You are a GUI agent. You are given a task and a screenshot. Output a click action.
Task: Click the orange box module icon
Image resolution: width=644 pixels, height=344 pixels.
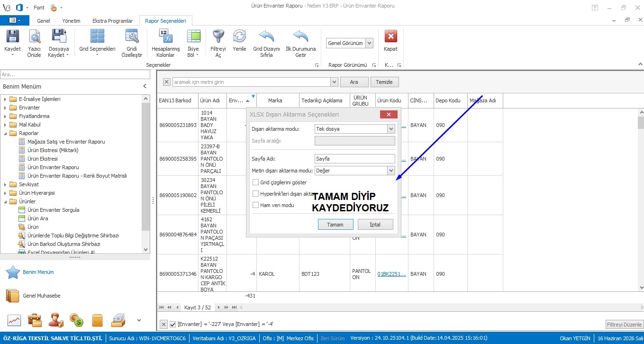(x=97, y=321)
